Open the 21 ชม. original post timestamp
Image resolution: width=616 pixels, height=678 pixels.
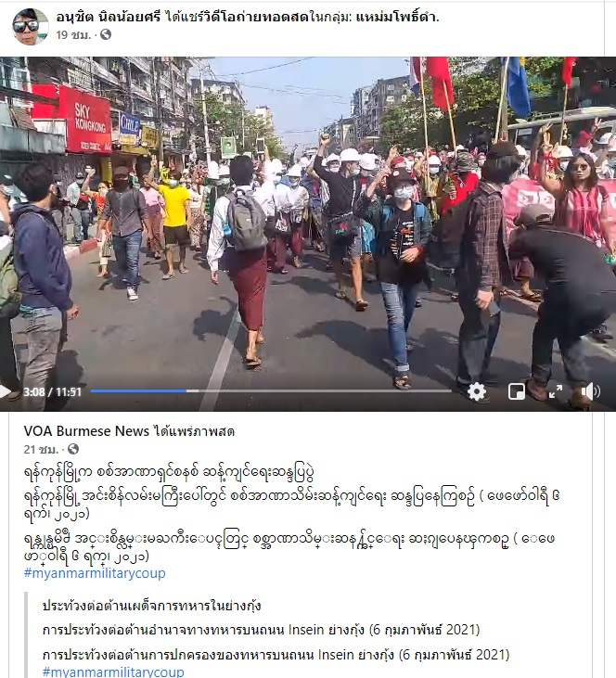coord(41,449)
